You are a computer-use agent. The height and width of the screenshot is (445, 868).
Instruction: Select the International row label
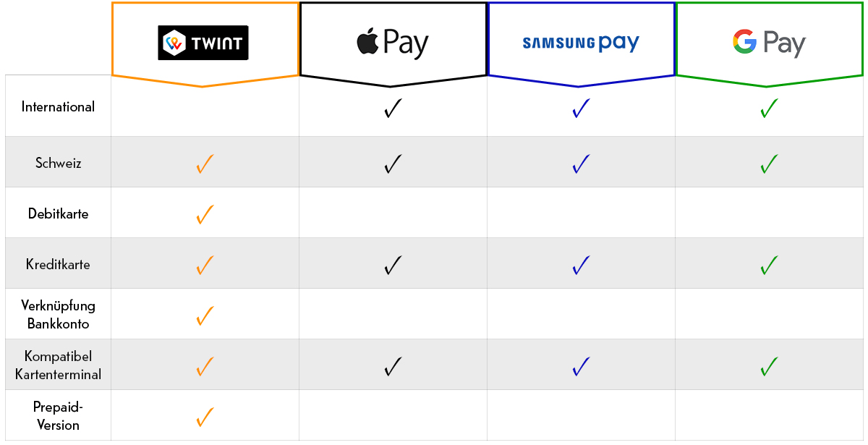pyautogui.click(x=58, y=107)
